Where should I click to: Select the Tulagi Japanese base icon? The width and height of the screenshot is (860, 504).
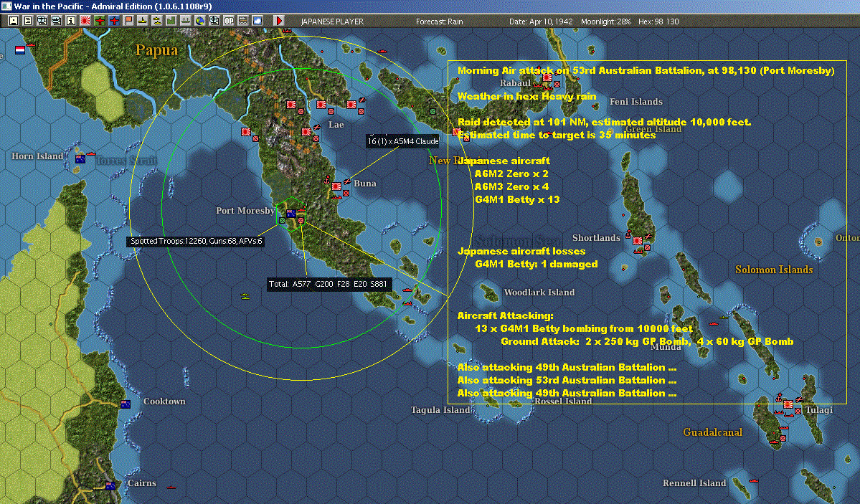click(788, 405)
